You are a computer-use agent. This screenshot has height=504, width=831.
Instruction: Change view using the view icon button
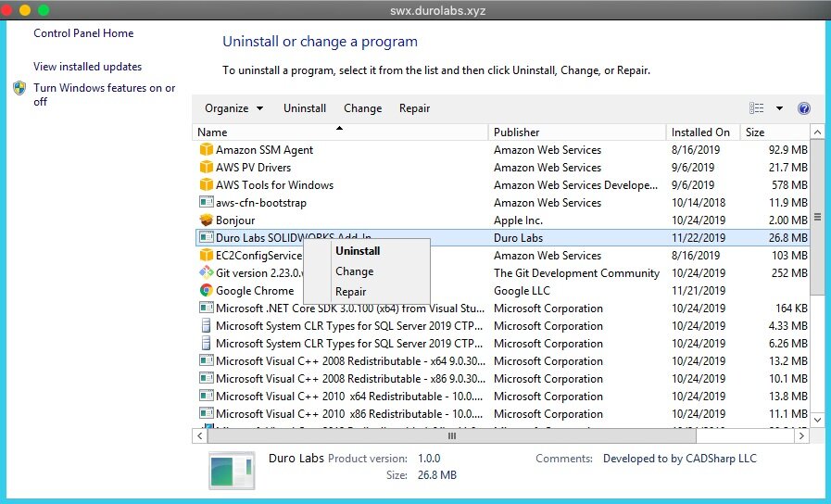click(x=757, y=108)
